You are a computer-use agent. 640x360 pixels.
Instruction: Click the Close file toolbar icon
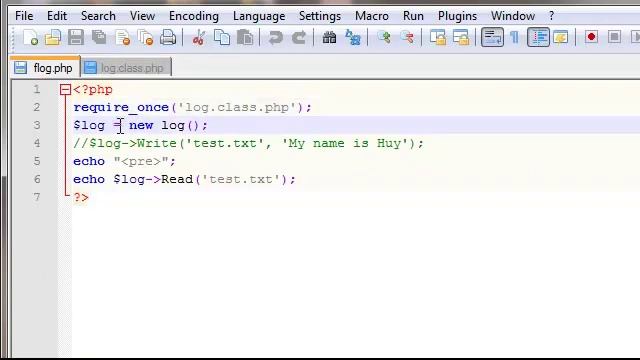122,38
